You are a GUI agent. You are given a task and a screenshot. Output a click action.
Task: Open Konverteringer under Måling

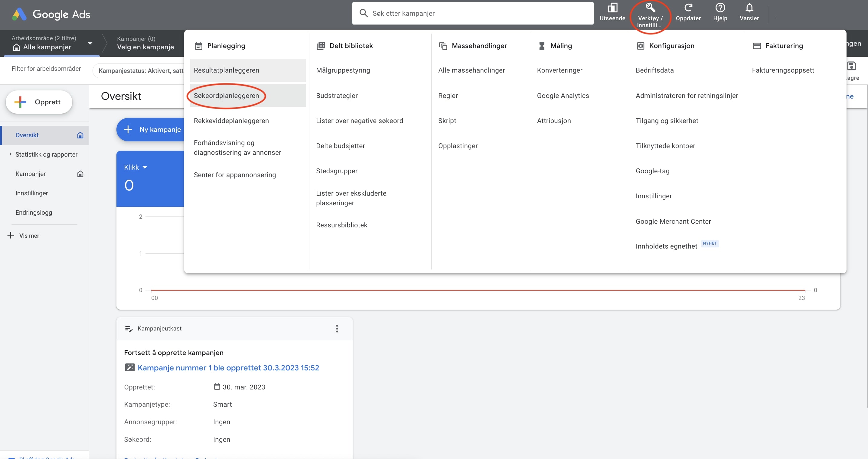[x=559, y=70]
